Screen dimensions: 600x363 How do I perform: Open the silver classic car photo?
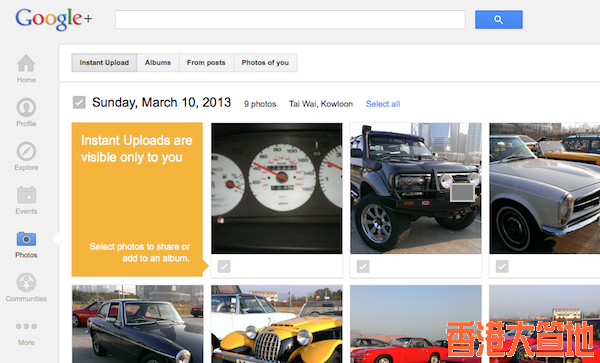[545, 188]
